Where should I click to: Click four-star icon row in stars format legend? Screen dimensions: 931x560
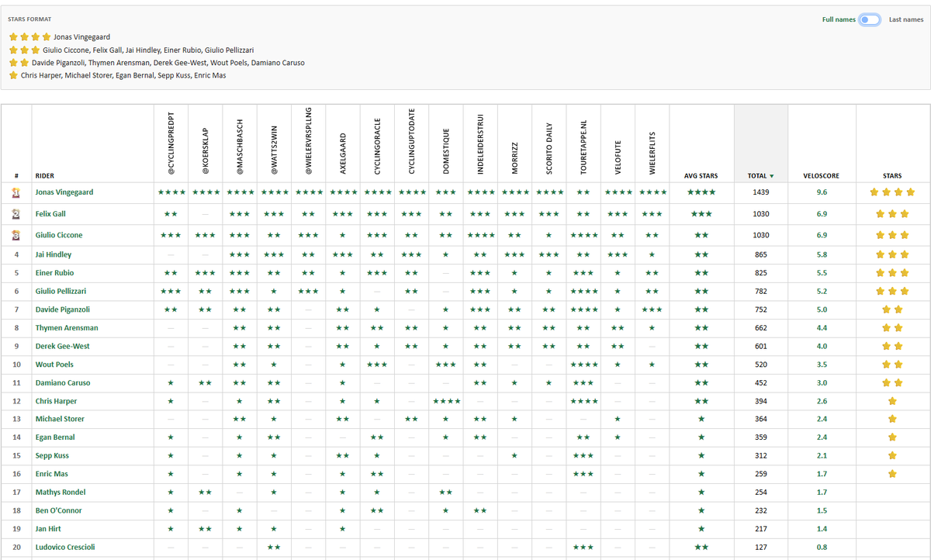[30, 36]
